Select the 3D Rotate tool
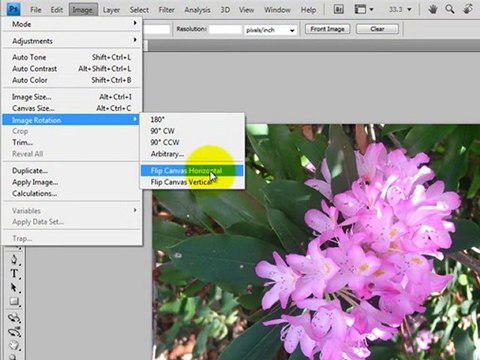This screenshot has height=360, width=480. point(14,317)
